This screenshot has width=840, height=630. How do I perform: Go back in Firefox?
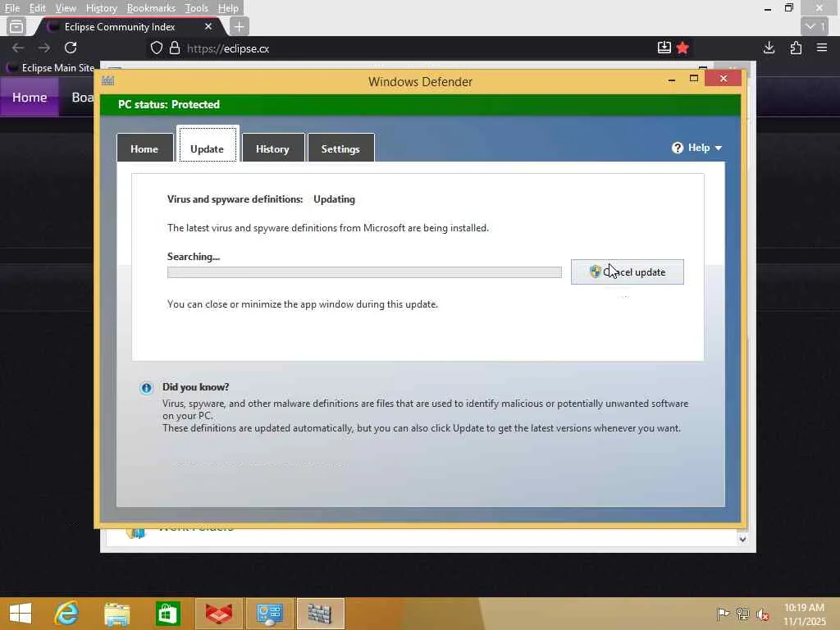pyautogui.click(x=18, y=48)
